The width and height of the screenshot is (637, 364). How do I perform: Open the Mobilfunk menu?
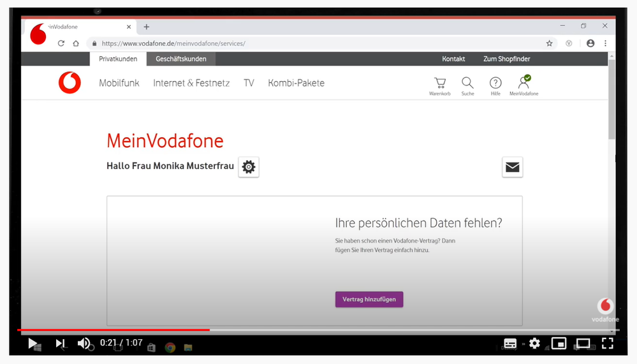[x=119, y=83]
